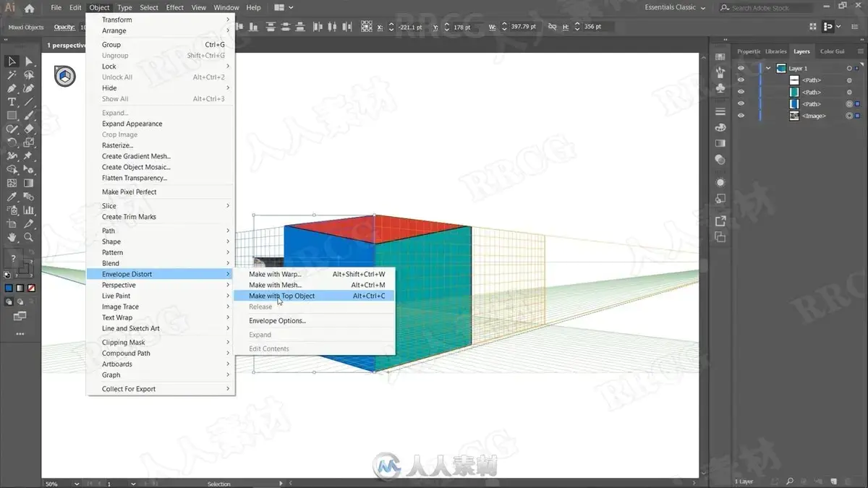868x488 pixels.
Task: Select the Selection tool arrow
Action: pyautogui.click(x=12, y=61)
